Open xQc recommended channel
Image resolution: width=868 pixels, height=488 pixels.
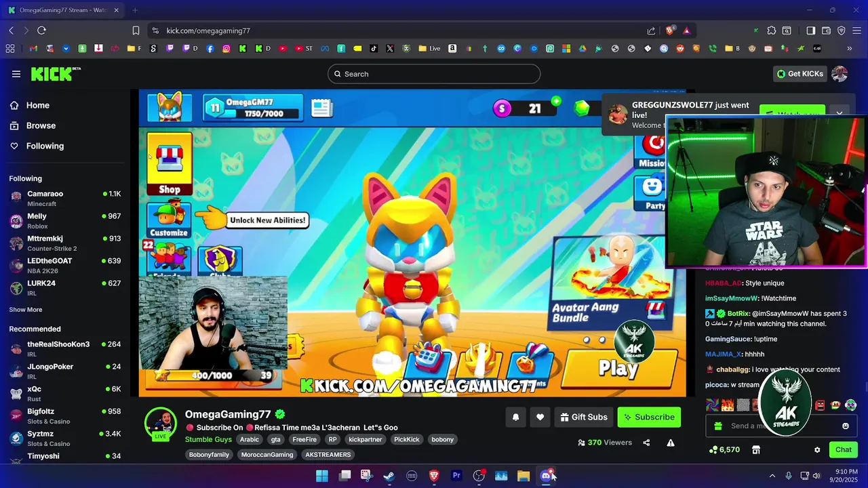pyautogui.click(x=65, y=394)
